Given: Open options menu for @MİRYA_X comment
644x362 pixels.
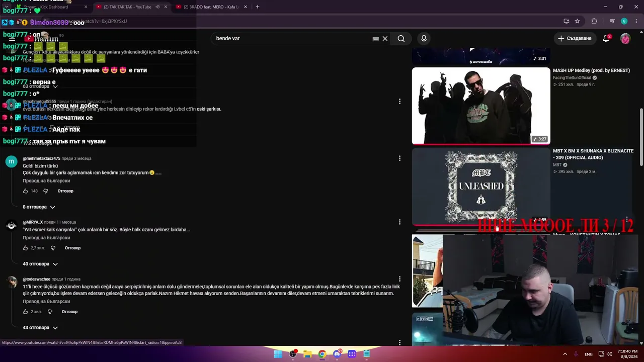Looking at the screenshot, I should click(400, 222).
